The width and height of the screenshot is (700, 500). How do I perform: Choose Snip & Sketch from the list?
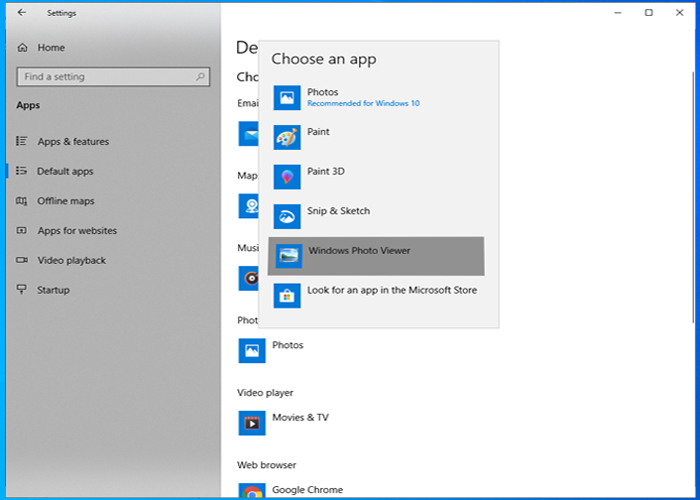(376, 217)
